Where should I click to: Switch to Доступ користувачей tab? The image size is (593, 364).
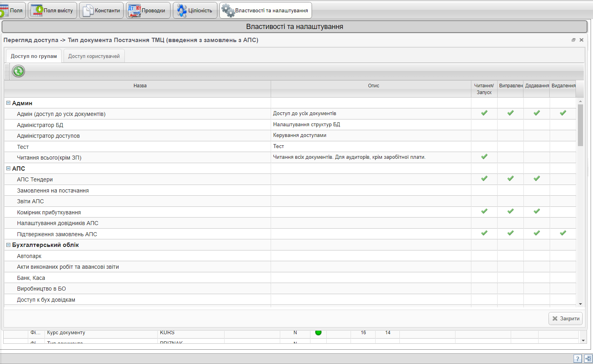pyautogui.click(x=94, y=56)
